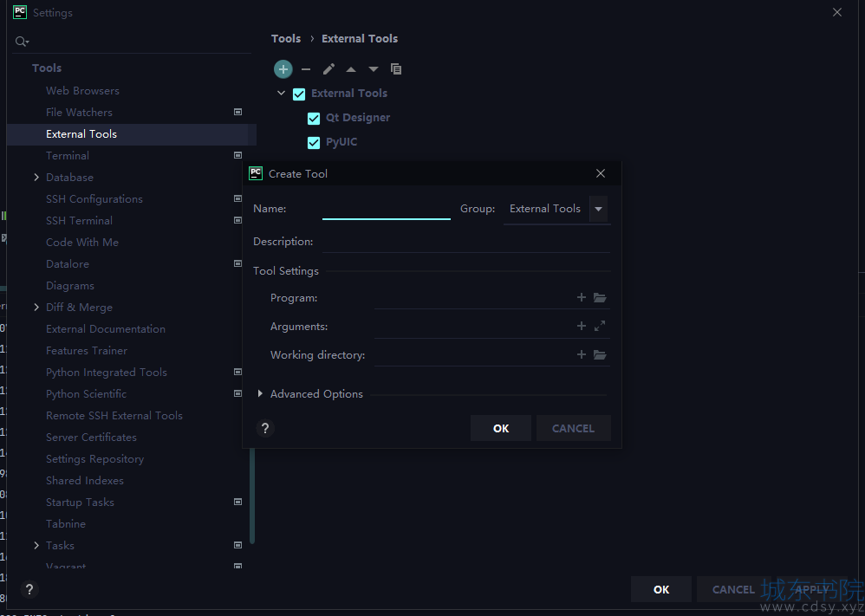This screenshot has width=865, height=616.
Task: Toggle the External Tools group checkbox
Action: (299, 94)
